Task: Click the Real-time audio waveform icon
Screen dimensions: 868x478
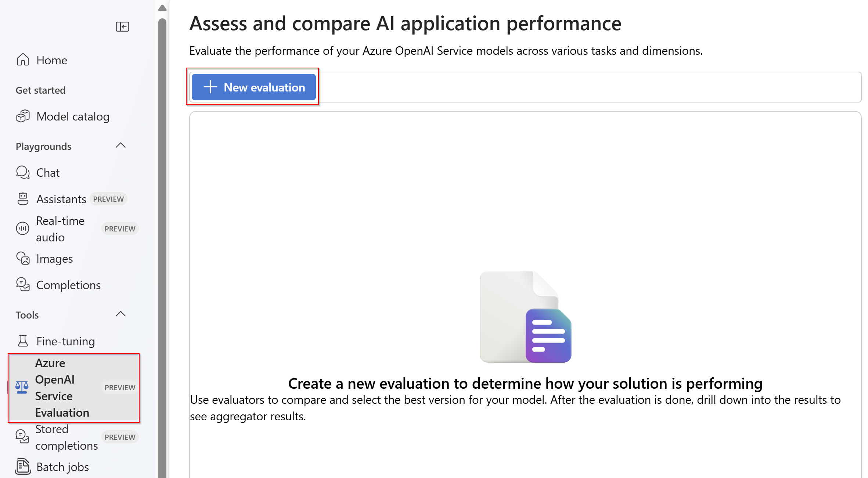Action: pos(22,229)
